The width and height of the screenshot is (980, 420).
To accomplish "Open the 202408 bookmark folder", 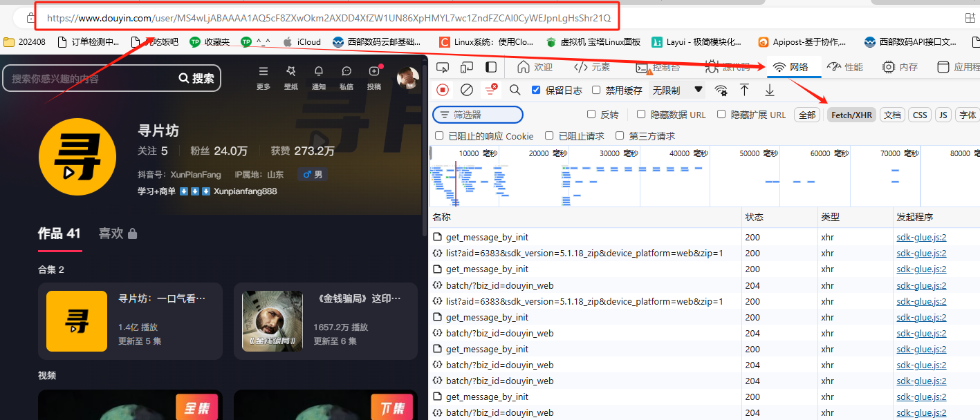I will [25, 42].
